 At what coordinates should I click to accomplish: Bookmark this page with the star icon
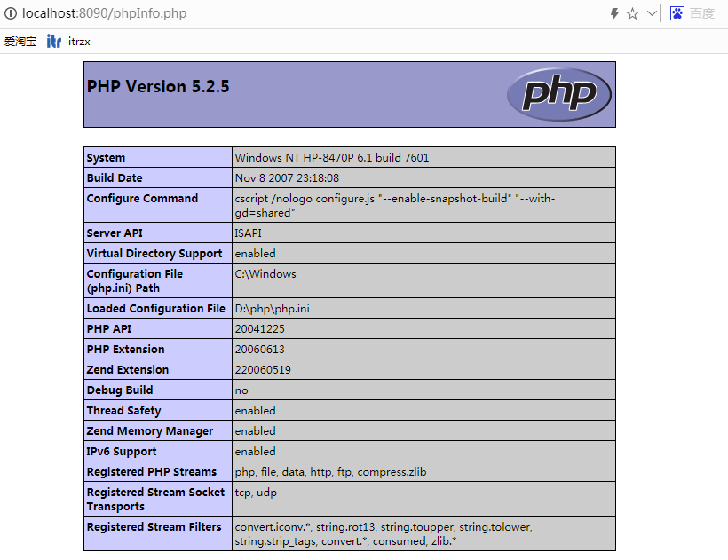click(632, 13)
